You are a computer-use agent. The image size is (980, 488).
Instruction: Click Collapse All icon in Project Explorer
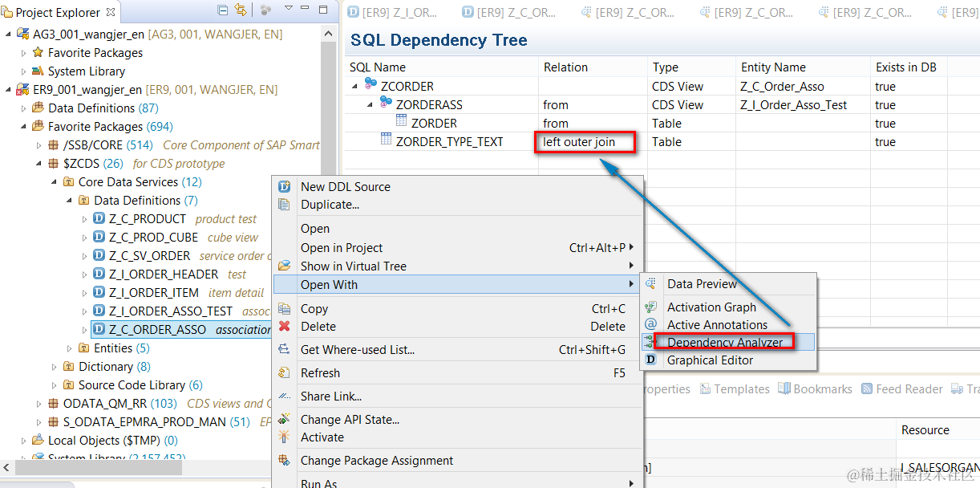point(223,11)
